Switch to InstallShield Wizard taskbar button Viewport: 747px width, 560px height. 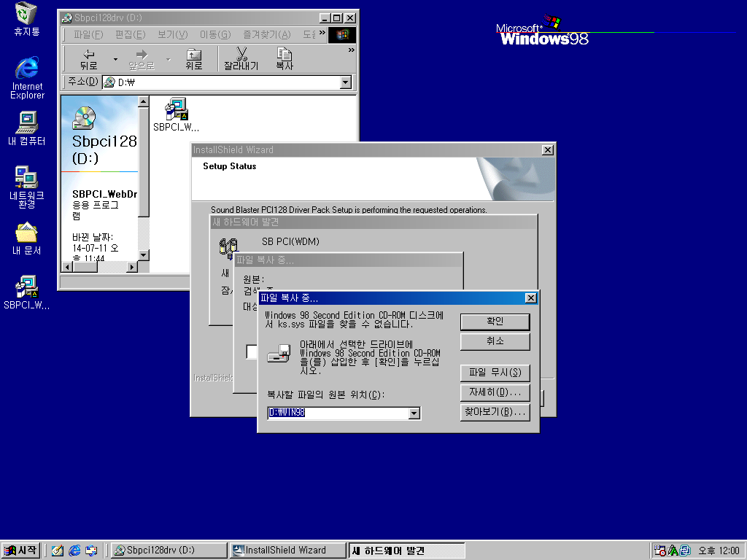tap(287, 551)
